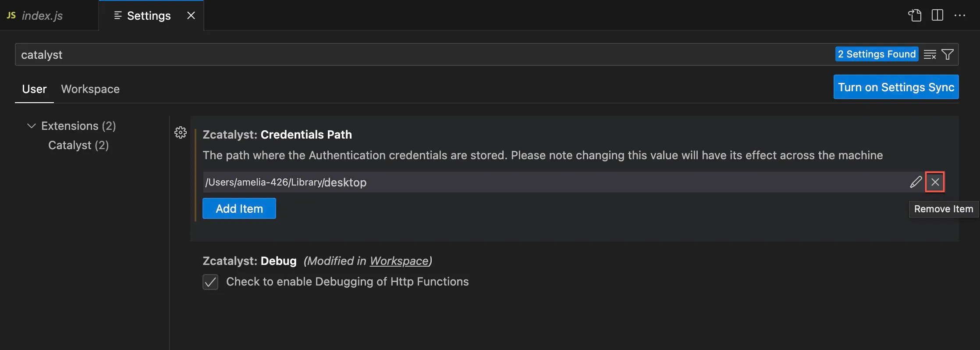Select Catalyst (2) in the settings tree
Screen dimensions: 980x350
[x=78, y=145]
